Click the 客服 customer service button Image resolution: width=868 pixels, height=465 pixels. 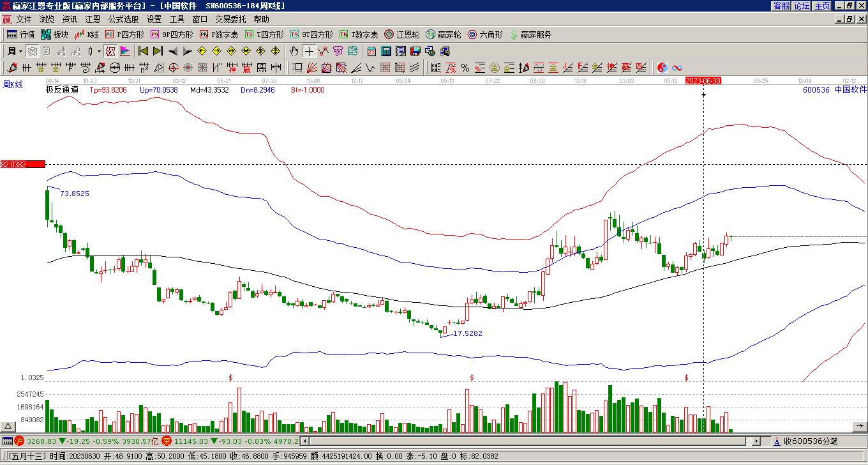[781, 6]
